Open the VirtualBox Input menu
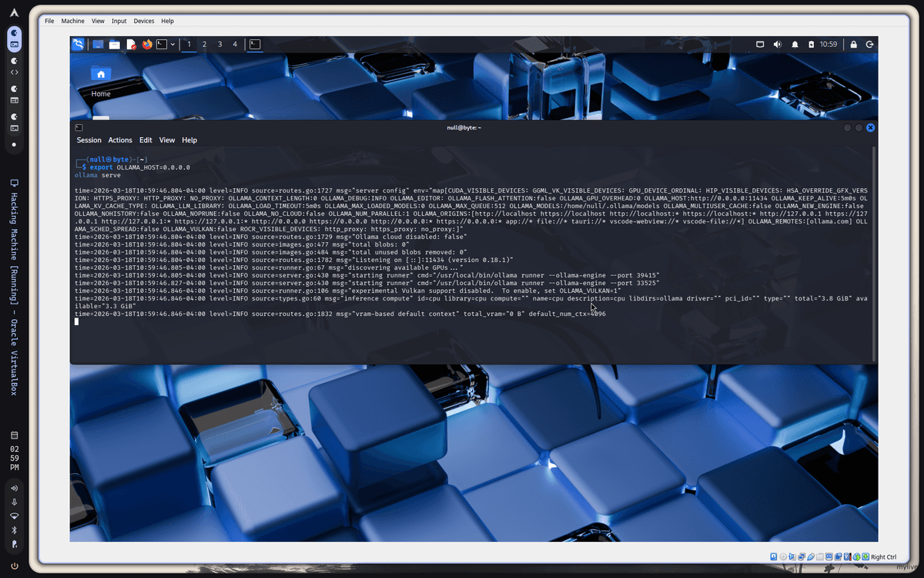This screenshot has width=924, height=578. pos(119,21)
